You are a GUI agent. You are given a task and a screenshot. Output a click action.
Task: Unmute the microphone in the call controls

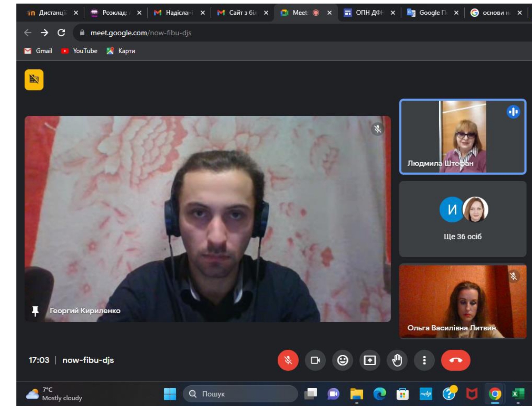(x=288, y=360)
